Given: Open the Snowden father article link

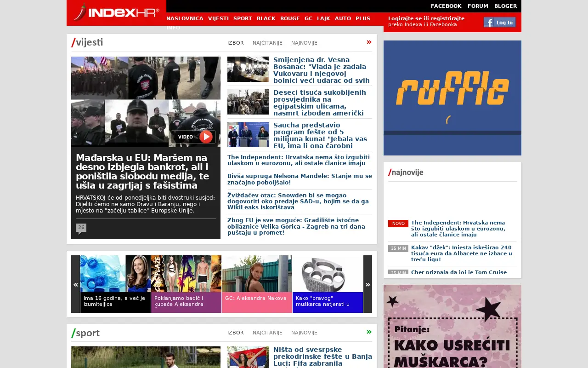Looking at the screenshot, I should (298, 201).
